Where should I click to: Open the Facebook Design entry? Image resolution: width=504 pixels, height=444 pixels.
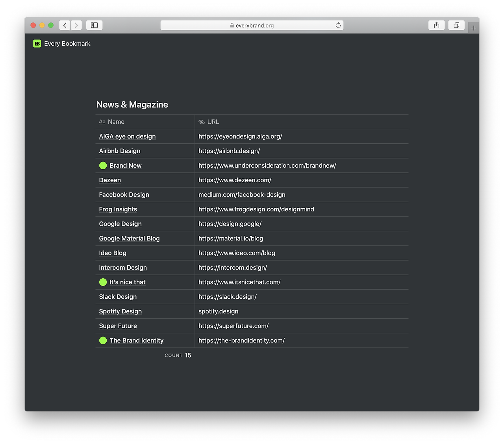point(124,195)
